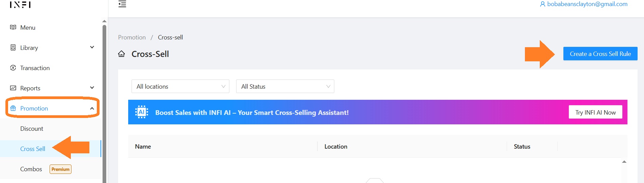Click the Promotion gift icon
The image size is (644, 183).
coord(13,108)
